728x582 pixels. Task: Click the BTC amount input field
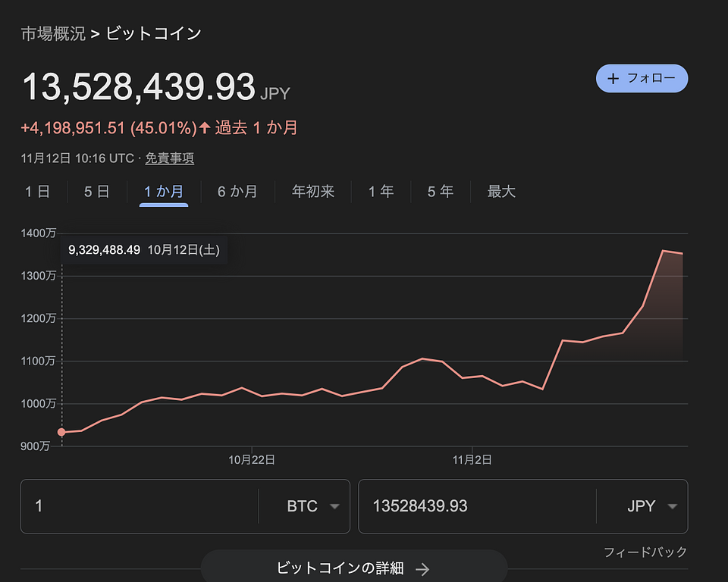140,506
